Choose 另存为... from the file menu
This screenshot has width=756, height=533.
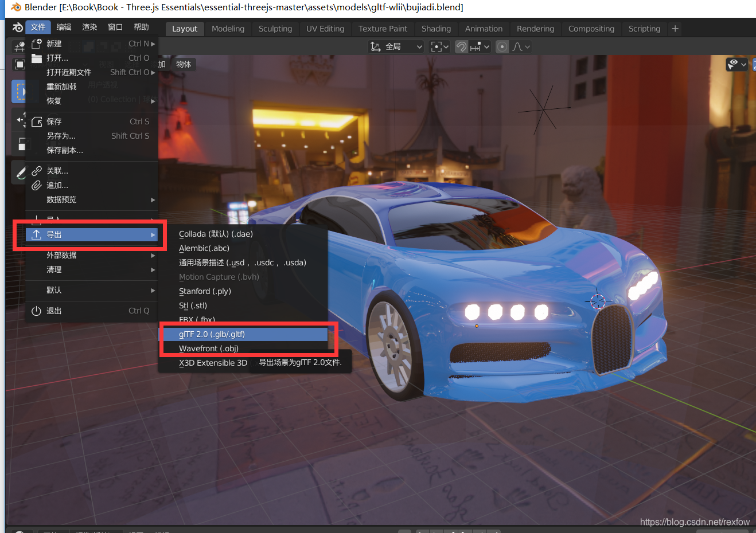pos(92,136)
